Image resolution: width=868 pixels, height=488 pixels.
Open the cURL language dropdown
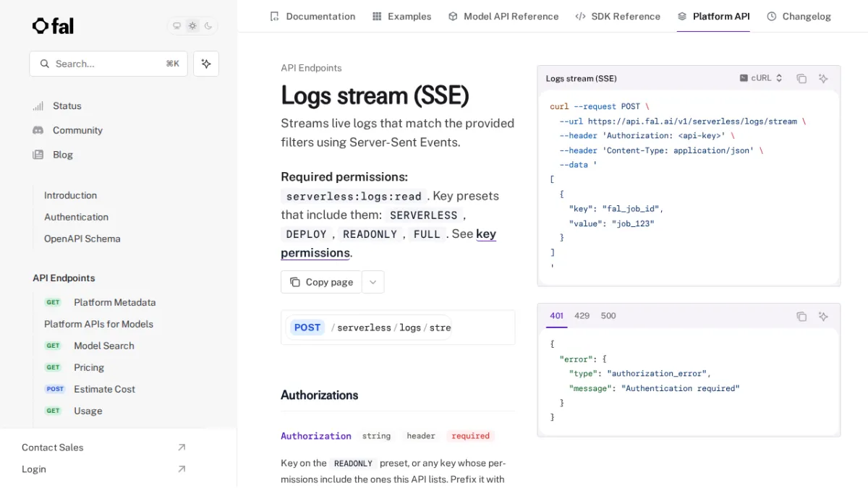pos(761,78)
